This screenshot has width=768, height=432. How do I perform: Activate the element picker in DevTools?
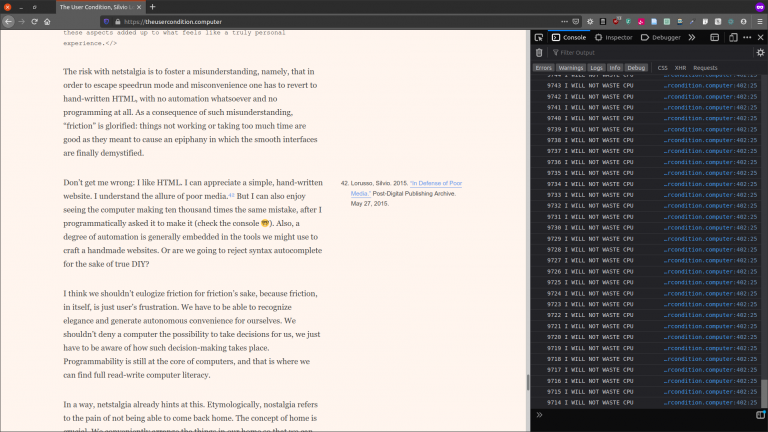540,37
